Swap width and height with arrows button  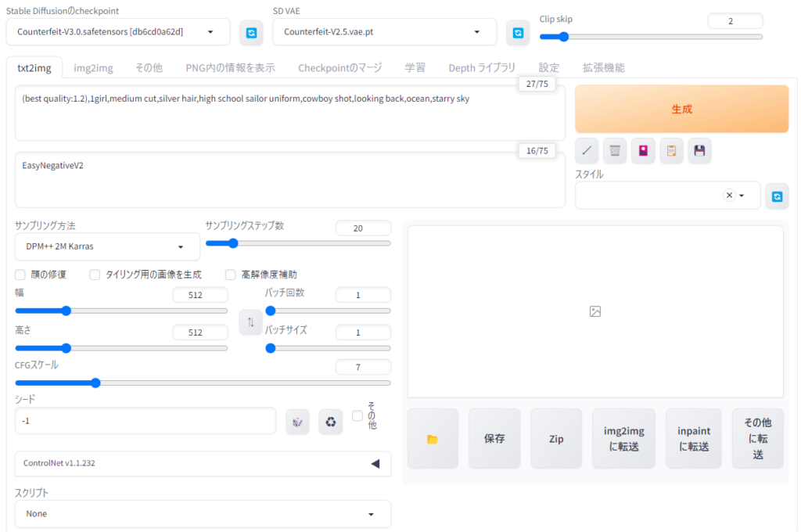250,322
